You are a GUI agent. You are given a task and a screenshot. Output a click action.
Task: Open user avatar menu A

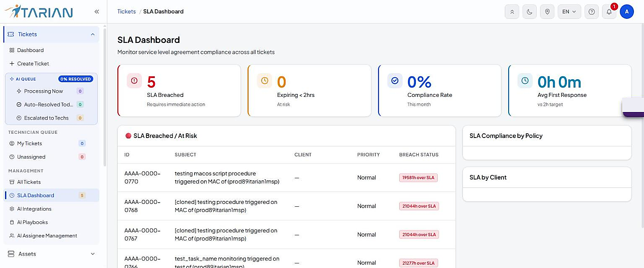pyautogui.click(x=627, y=12)
